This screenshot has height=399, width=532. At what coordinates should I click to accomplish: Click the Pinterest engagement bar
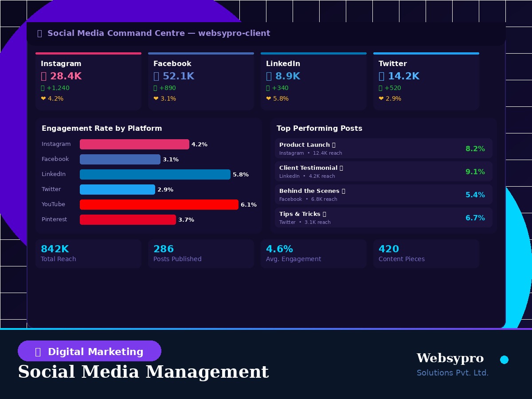[128, 219]
